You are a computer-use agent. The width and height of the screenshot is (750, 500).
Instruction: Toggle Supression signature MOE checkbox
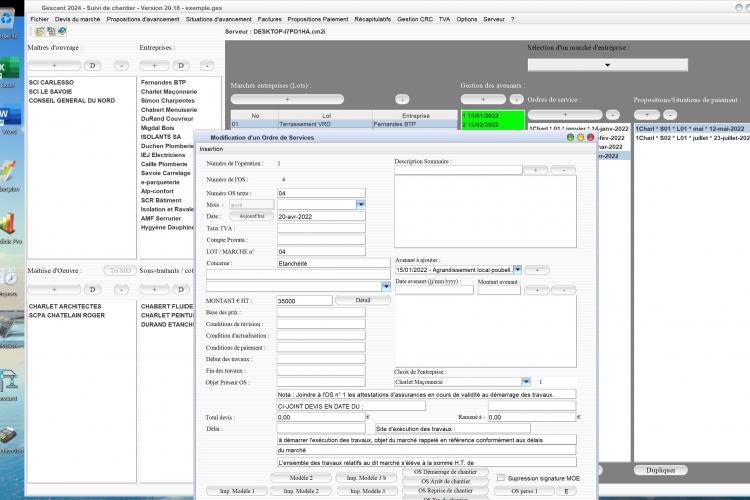pos(500,478)
